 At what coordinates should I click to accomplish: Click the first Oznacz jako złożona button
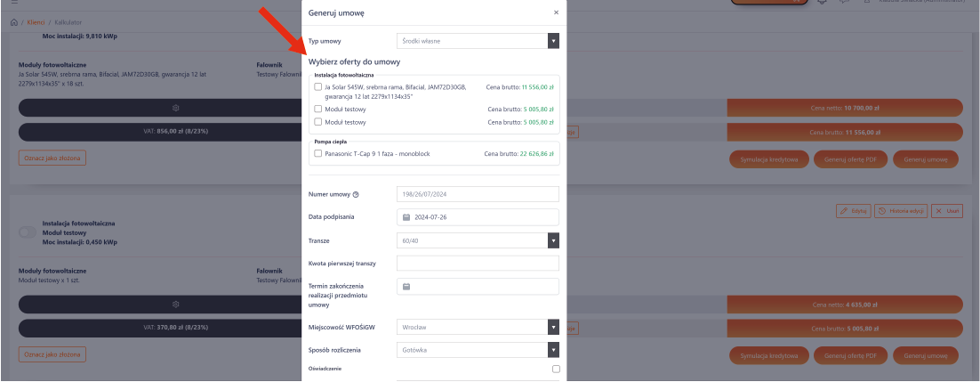pyautogui.click(x=52, y=157)
